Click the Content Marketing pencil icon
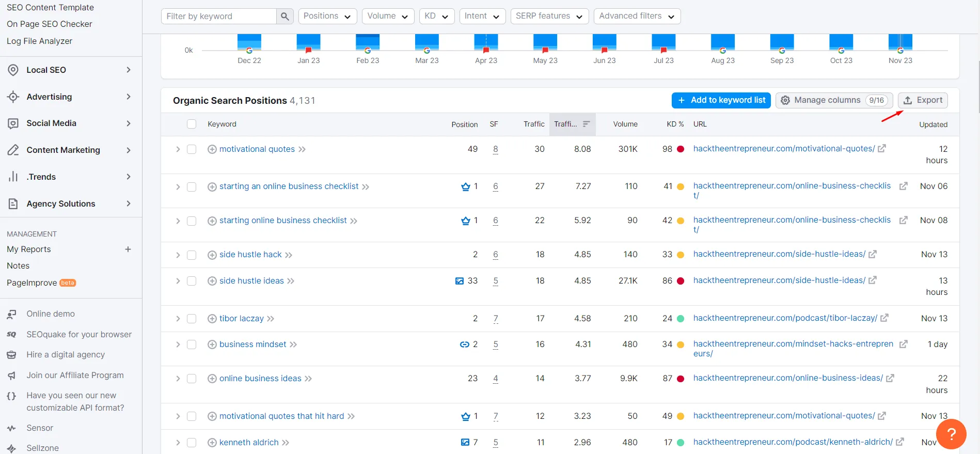 click(x=13, y=150)
